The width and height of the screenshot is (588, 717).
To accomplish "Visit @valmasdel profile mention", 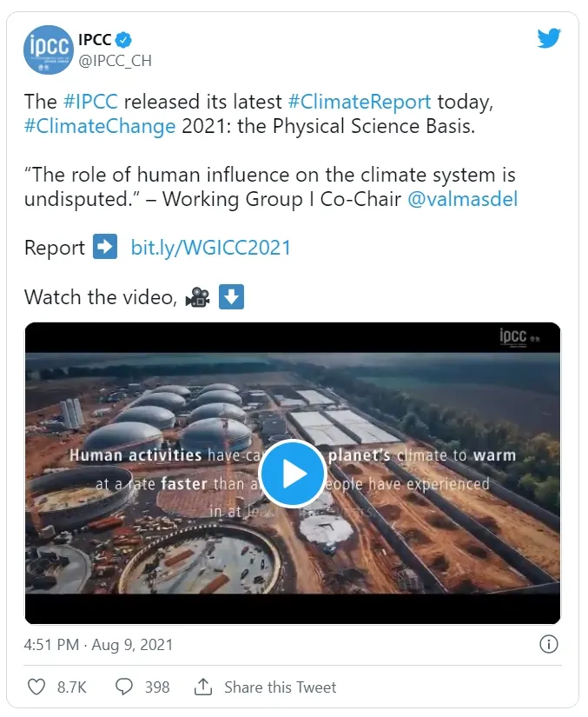I will (x=463, y=198).
